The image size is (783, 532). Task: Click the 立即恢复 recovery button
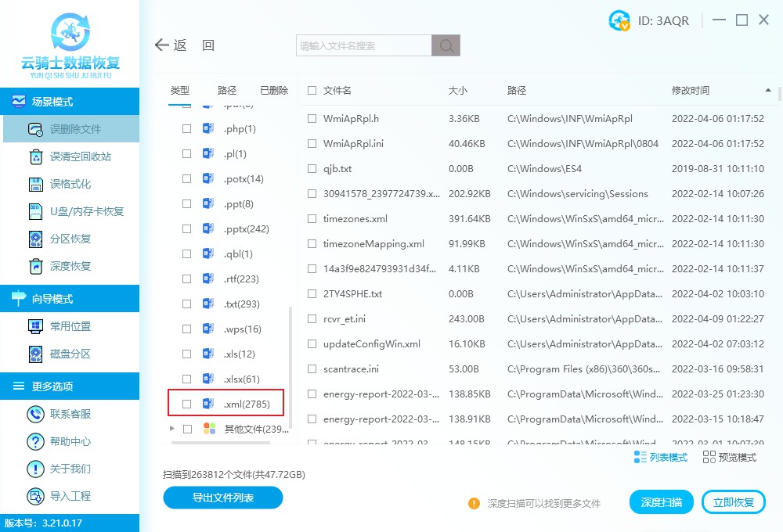tap(734, 501)
